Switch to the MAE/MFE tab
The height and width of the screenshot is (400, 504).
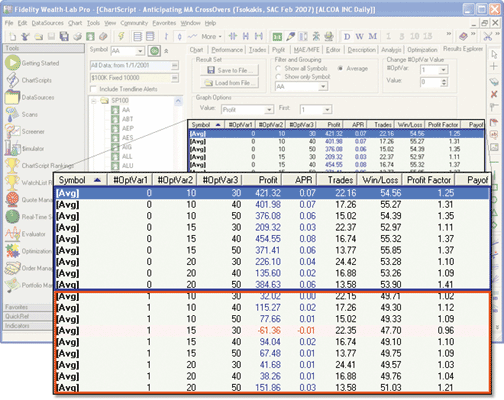point(307,50)
